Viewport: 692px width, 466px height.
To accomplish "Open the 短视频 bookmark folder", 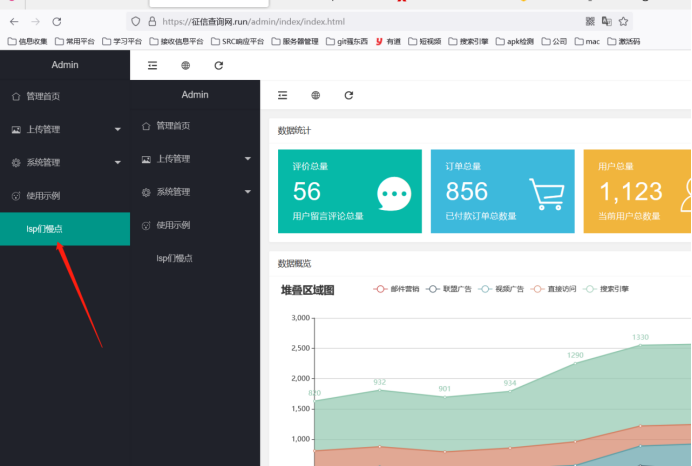I will (425, 41).
